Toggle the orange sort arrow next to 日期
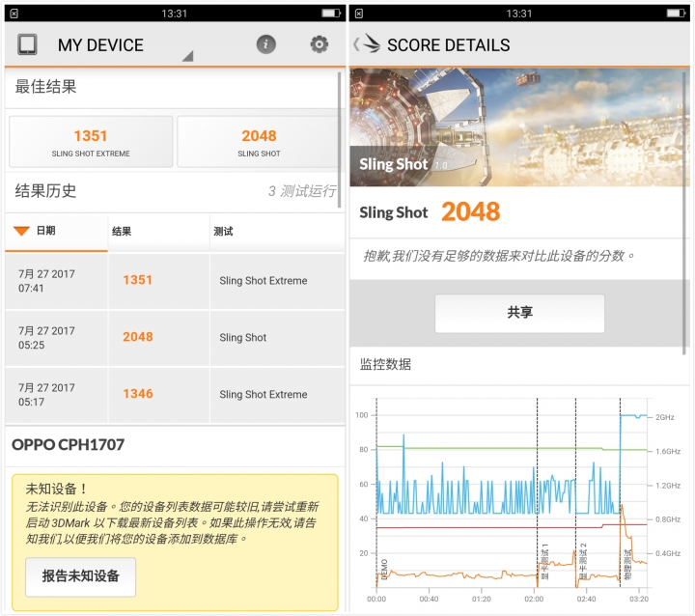Screen dimensions: 695x616 21,231
